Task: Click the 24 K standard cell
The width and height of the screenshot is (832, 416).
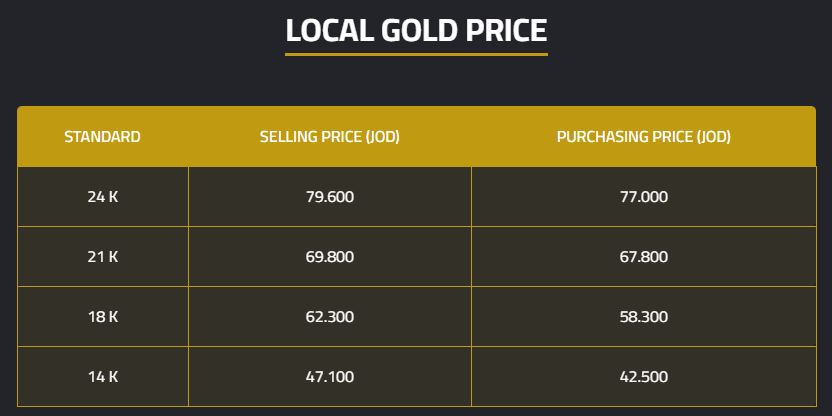Action: (102, 197)
